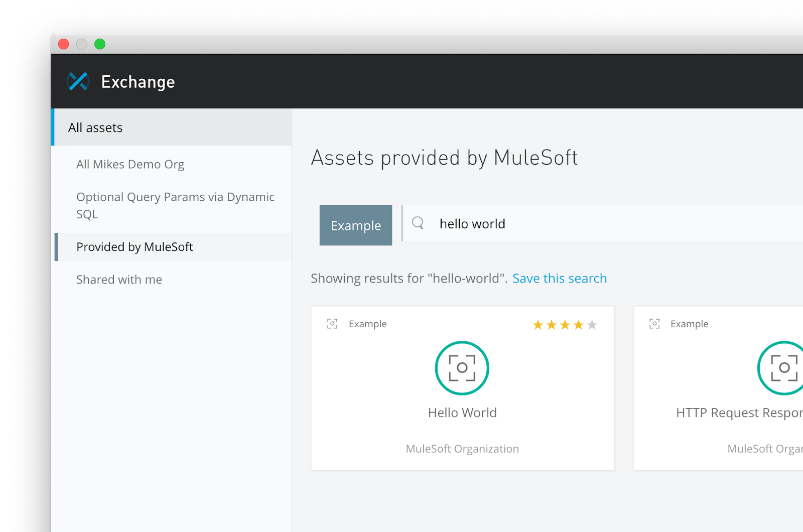Go to Shared with me
Screen dimensions: 803x532
tap(119, 280)
